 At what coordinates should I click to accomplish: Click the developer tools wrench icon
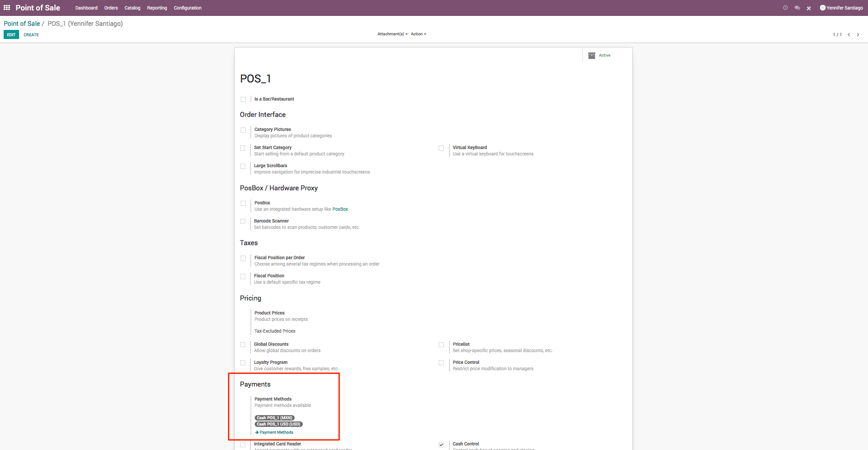pos(809,8)
